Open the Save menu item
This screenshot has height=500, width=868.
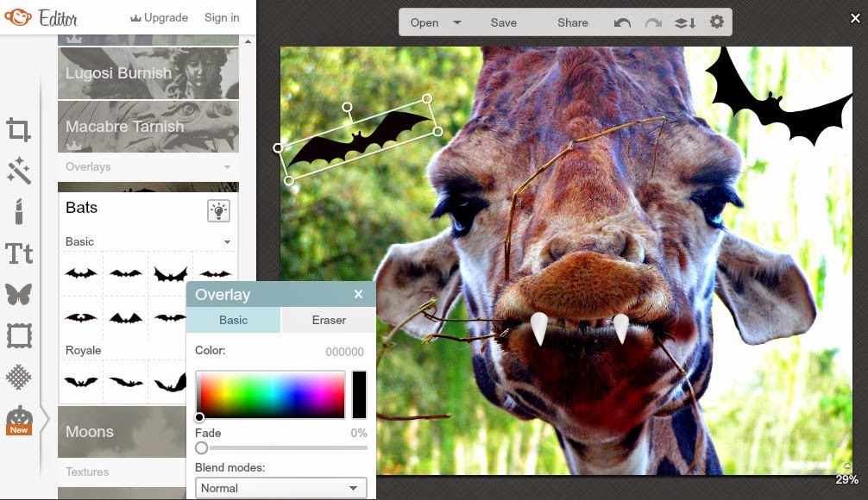tap(503, 22)
